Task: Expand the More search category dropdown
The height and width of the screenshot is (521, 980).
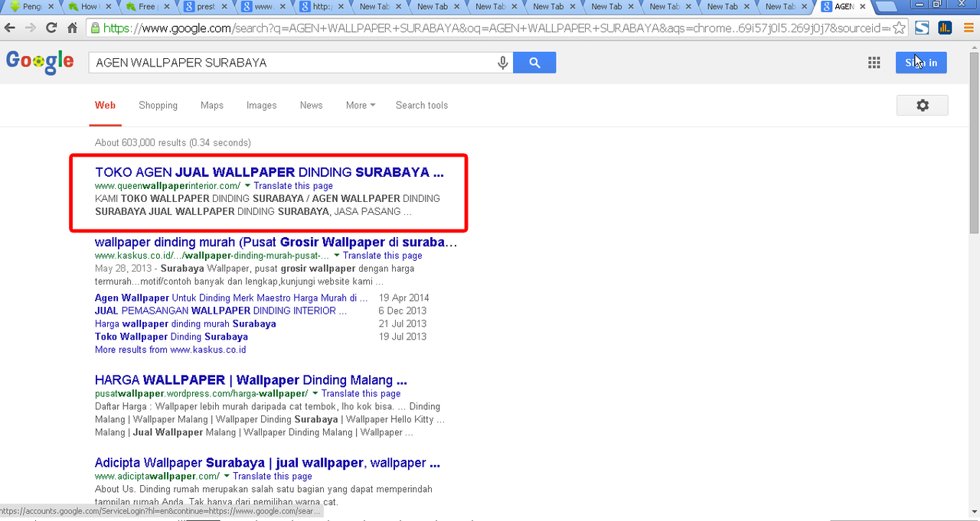Action: [x=360, y=106]
